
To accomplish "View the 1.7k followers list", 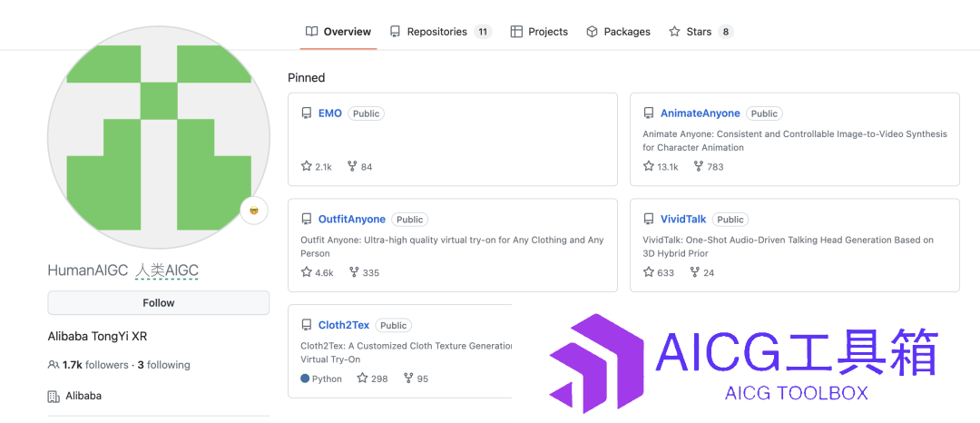I will (95, 364).
